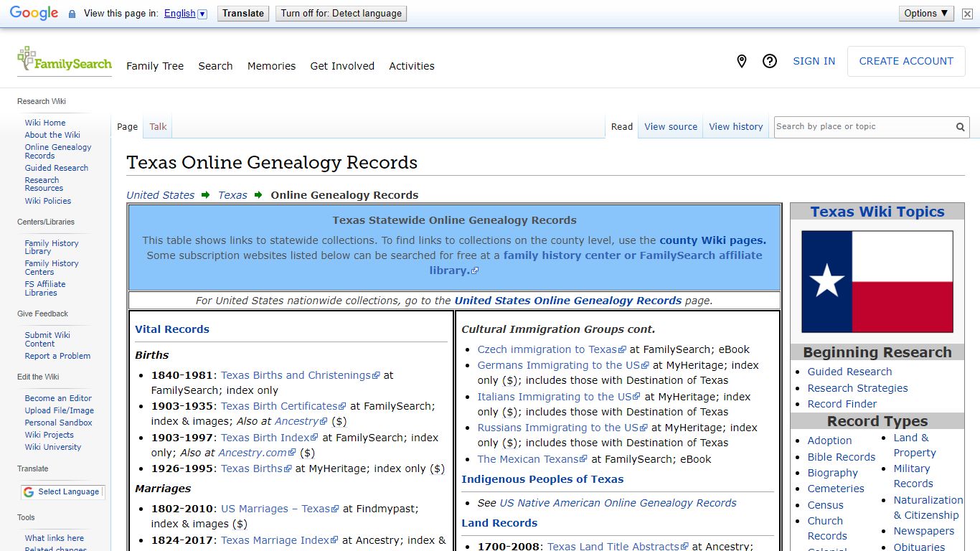Open Texas Birth Certificates link

pyautogui.click(x=283, y=406)
